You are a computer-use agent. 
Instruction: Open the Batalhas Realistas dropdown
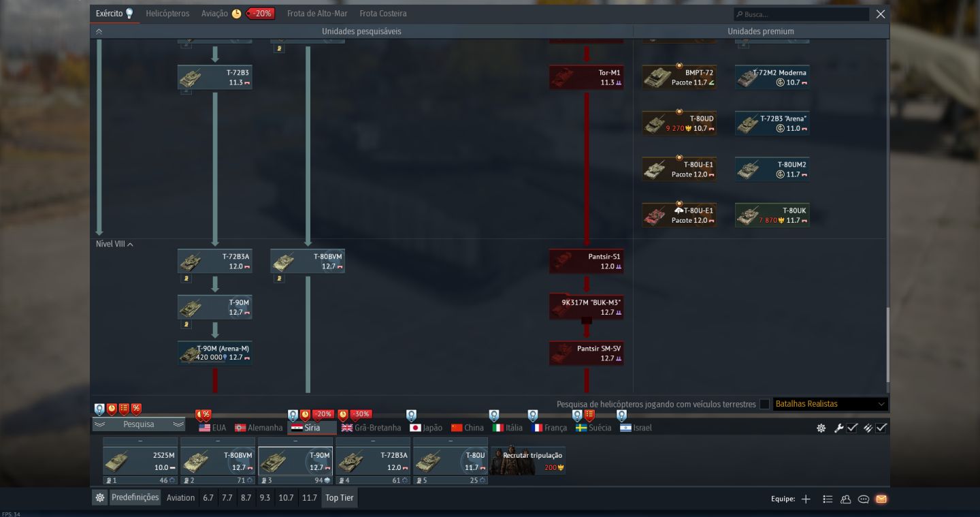[830, 404]
